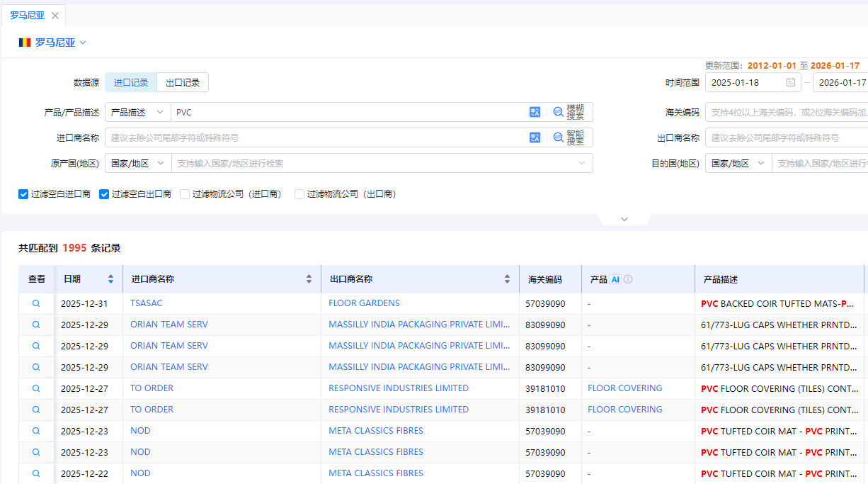Uncheck the filter blank importers checkbox

(23, 194)
